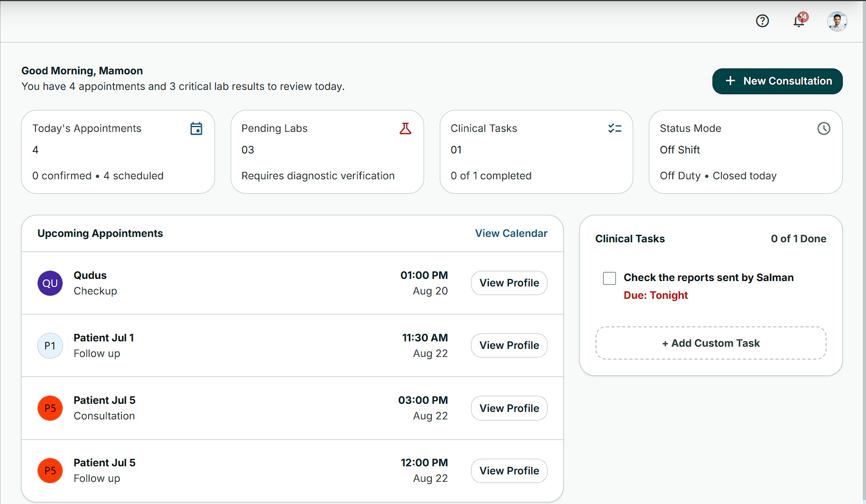The width and height of the screenshot is (866, 504).
Task: View Profile for Patient Jul 5 Consultation
Action: point(509,408)
